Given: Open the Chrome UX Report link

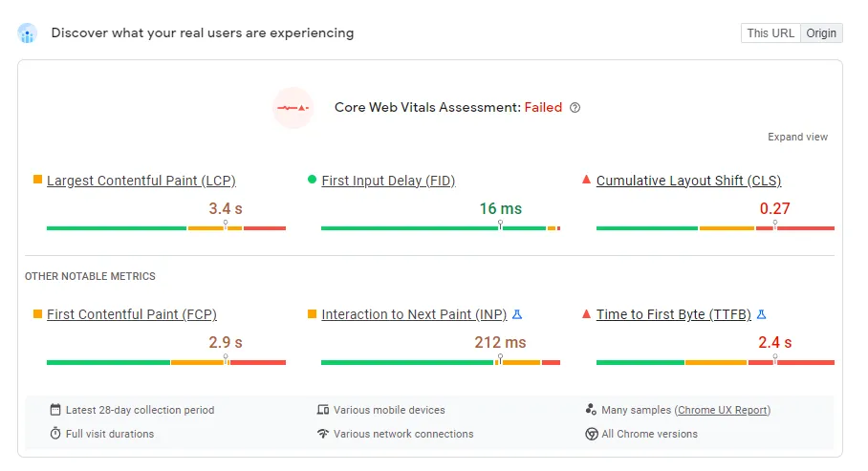Looking at the screenshot, I should click(723, 410).
